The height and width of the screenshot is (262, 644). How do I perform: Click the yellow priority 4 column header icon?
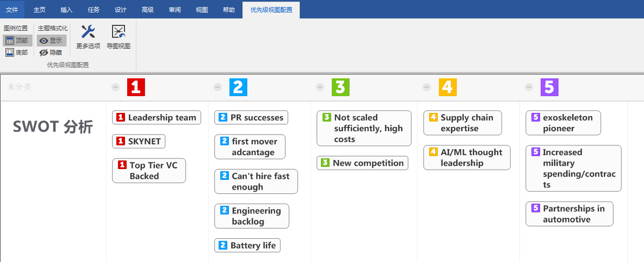(448, 87)
